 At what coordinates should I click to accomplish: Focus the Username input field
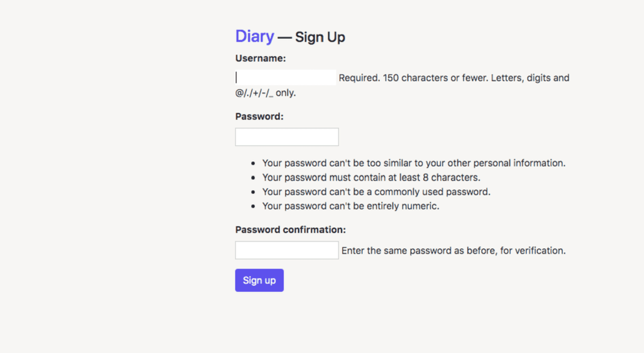tap(286, 78)
